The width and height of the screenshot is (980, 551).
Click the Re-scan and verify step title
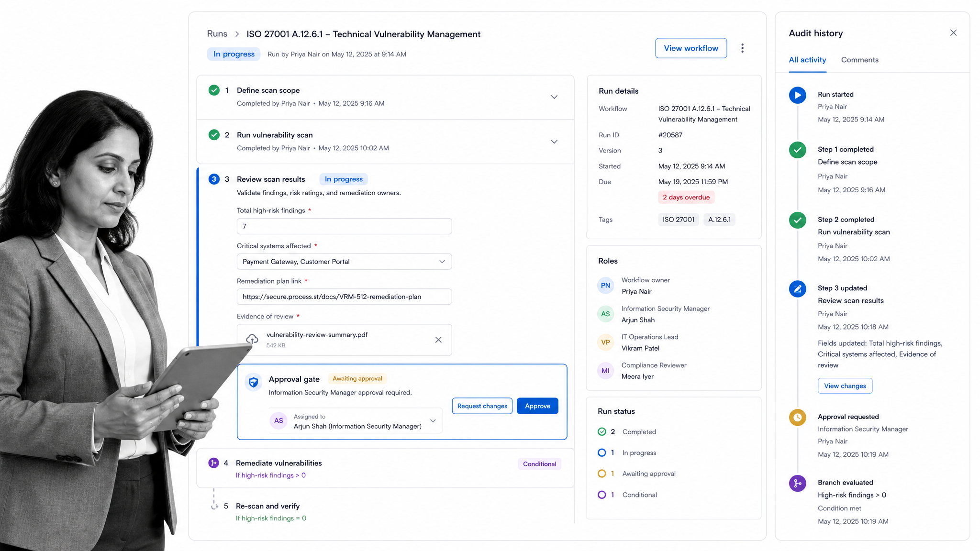(x=267, y=506)
